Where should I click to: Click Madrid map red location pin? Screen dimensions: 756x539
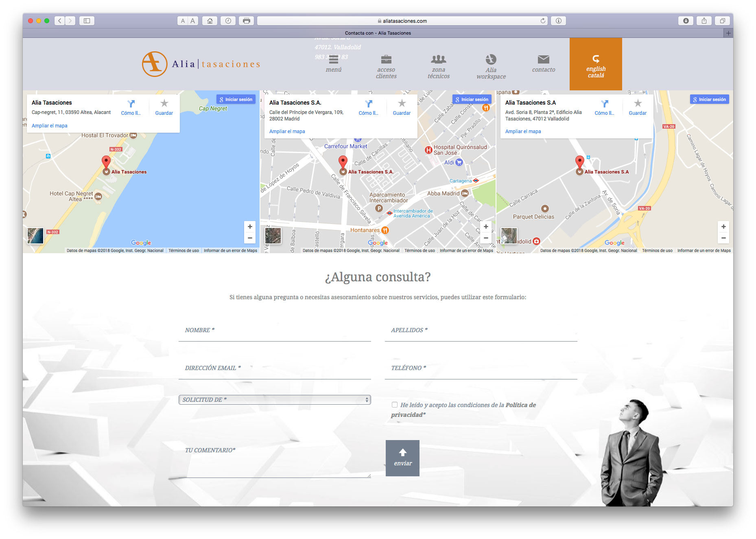pyautogui.click(x=343, y=162)
